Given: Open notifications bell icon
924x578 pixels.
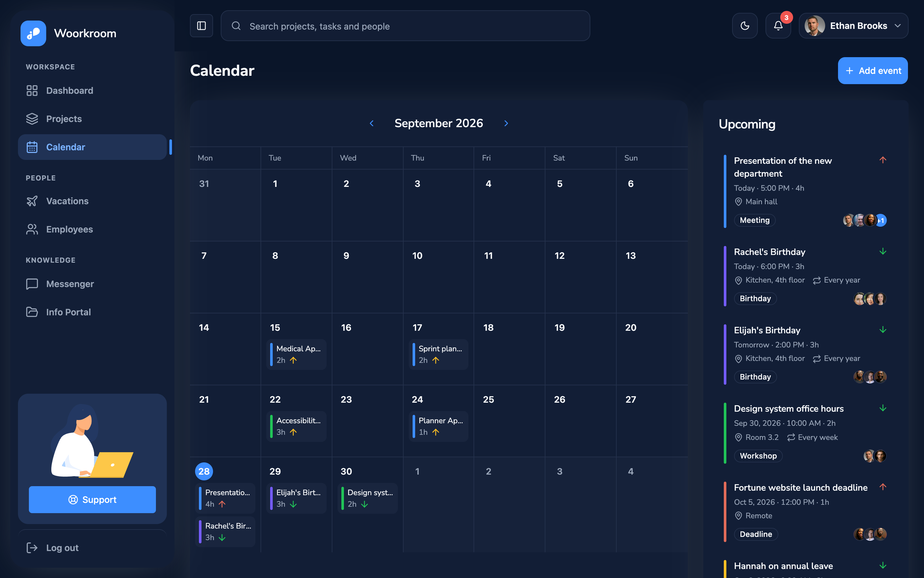Looking at the screenshot, I should point(778,26).
